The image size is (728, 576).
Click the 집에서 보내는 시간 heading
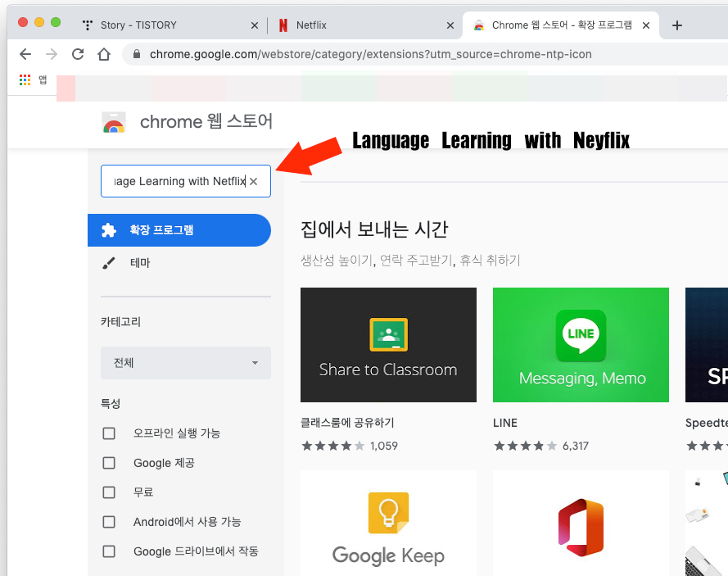click(x=374, y=229)
